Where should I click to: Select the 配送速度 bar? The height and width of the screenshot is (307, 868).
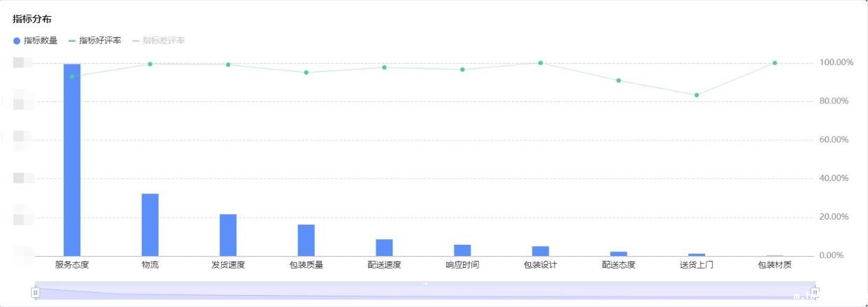[x=384, y=248]
